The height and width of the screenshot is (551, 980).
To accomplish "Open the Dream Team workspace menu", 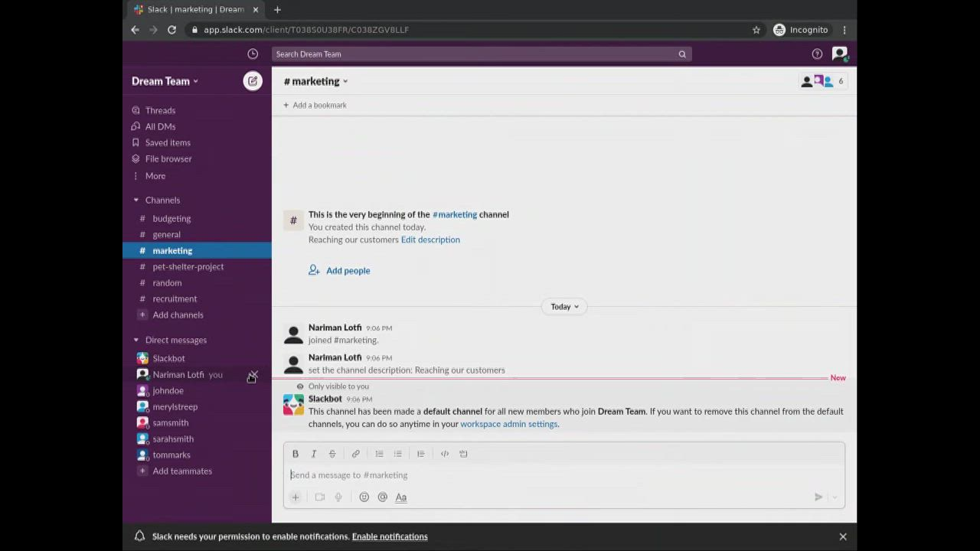I will 165,81.
